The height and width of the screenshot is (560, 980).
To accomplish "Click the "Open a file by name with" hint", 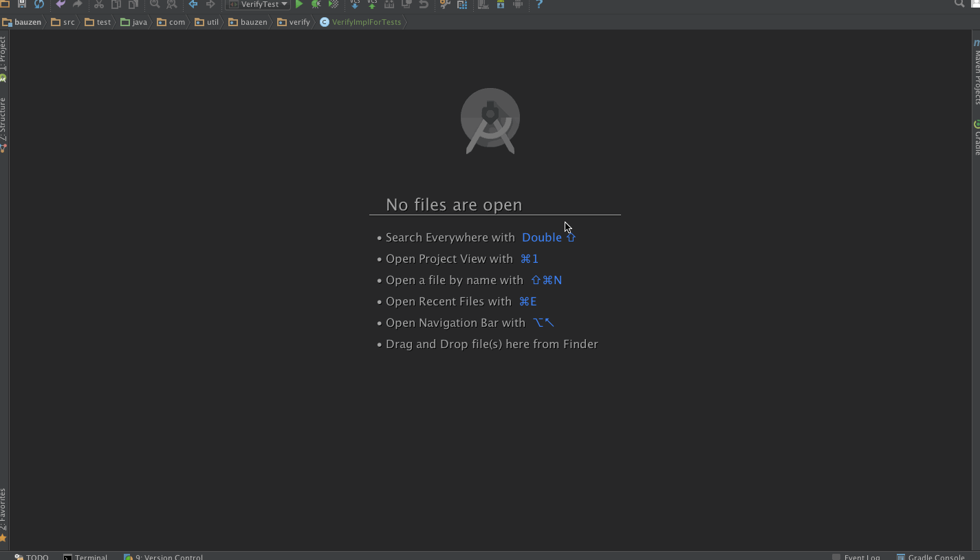I will pos(455,280).
